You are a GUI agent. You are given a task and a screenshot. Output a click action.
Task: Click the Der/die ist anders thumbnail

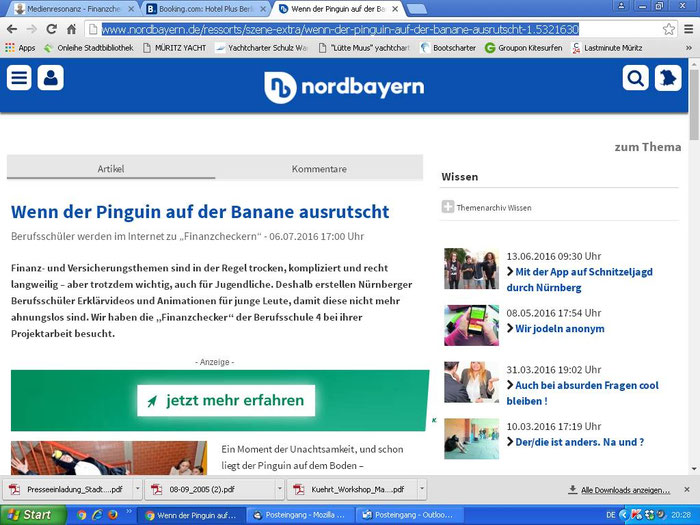click(x=471, y=438)
